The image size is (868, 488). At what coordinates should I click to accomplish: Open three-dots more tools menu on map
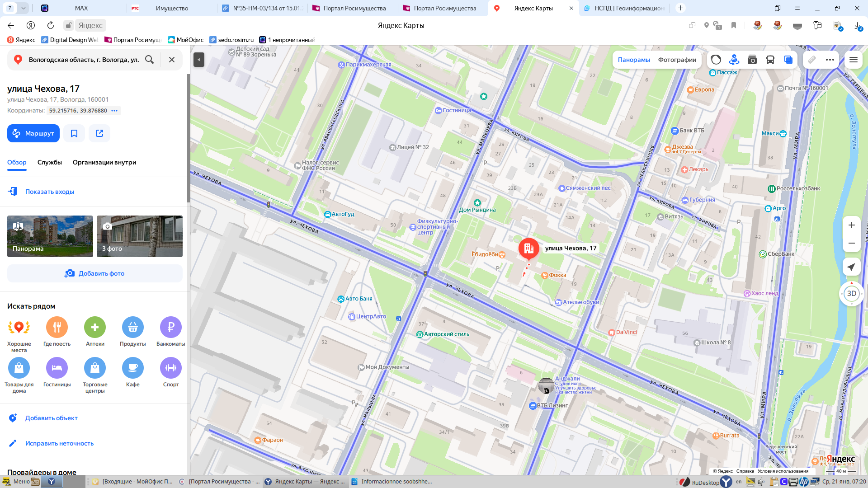[830, 60]
